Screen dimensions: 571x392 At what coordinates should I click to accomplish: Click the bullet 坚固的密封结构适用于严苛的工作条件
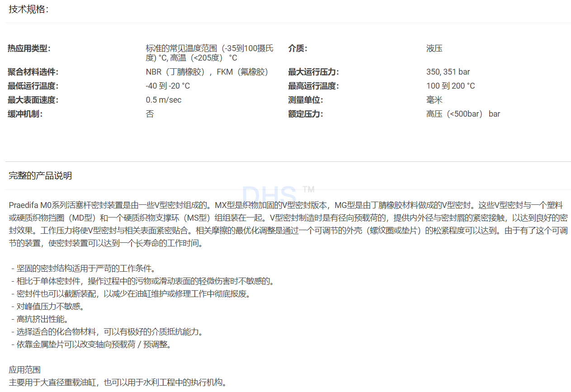pos(83,269)
